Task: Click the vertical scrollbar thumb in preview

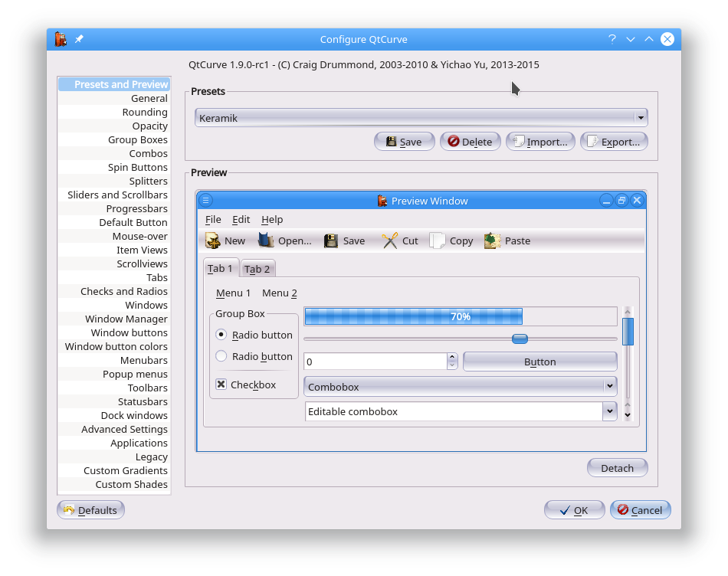Action: [628, 332]
